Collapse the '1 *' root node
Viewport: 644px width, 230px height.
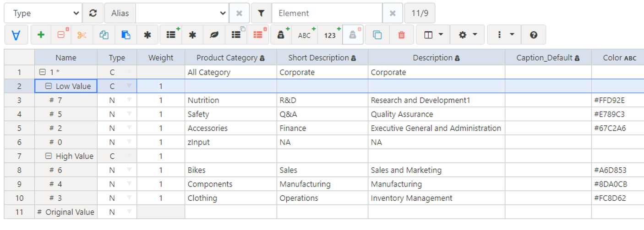click(x=43, y=72)
